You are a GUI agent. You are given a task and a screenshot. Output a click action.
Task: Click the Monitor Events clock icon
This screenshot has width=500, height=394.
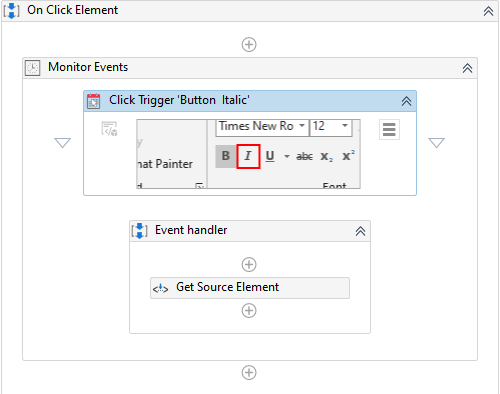click(32, 68)
